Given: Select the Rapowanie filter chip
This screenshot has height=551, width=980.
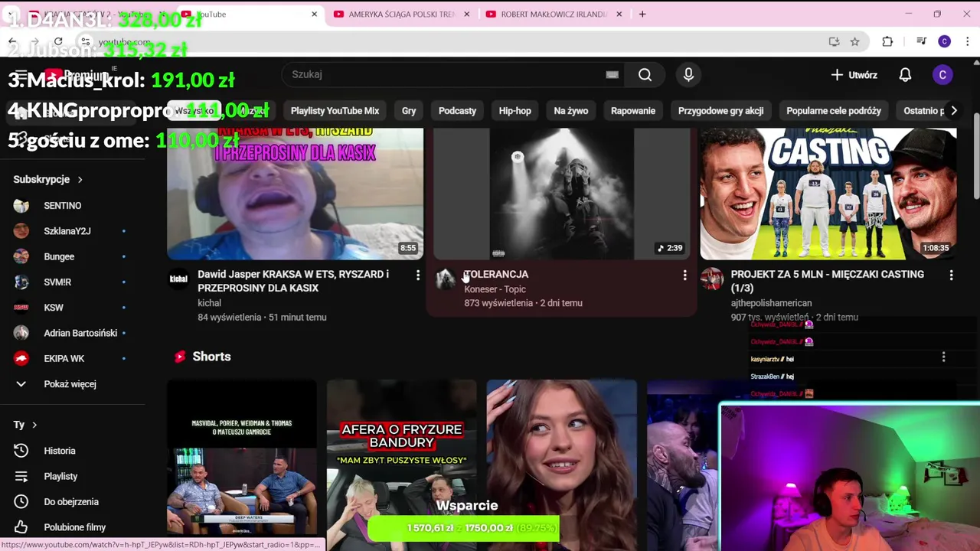Looking at the screenshot, I should [633, 110].
